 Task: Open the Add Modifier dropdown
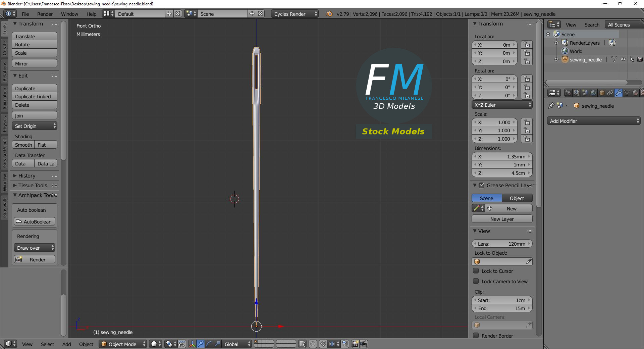click(x=594, y=121)
